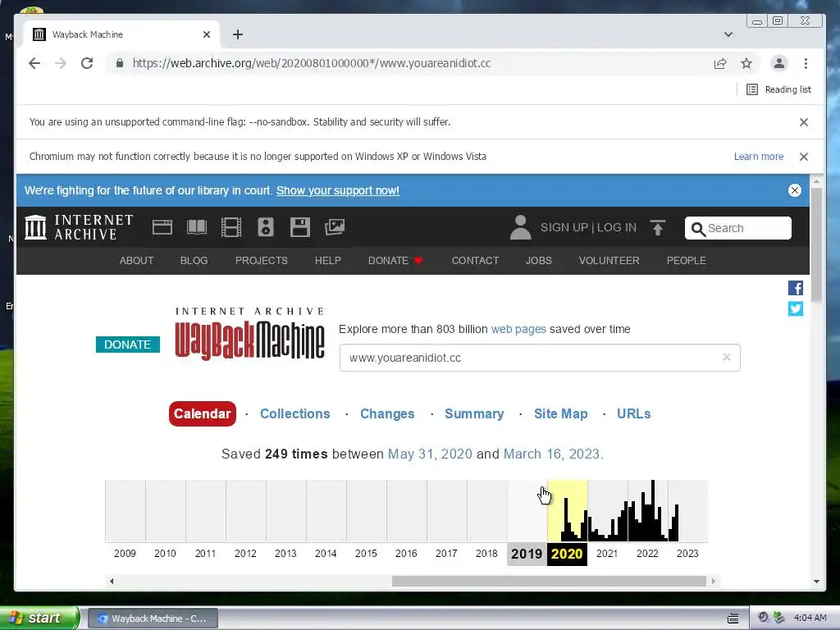
Task: Reload the current Wayback Machine page
Action: point(87,63)
